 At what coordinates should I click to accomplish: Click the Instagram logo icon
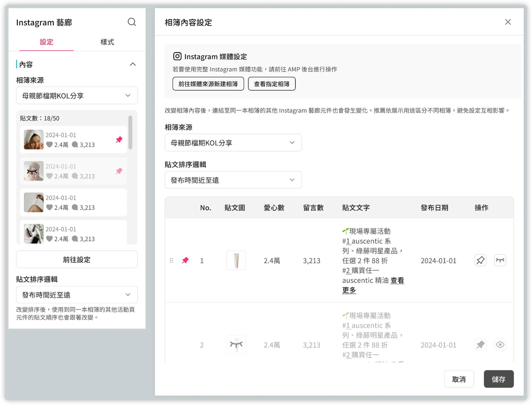(177, 56)
